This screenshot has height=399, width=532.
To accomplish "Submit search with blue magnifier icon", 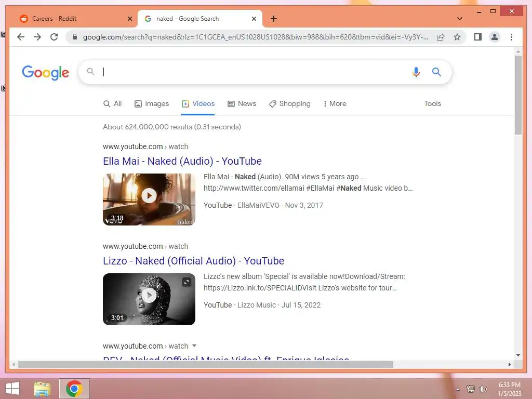I will [x=436, y=72].
